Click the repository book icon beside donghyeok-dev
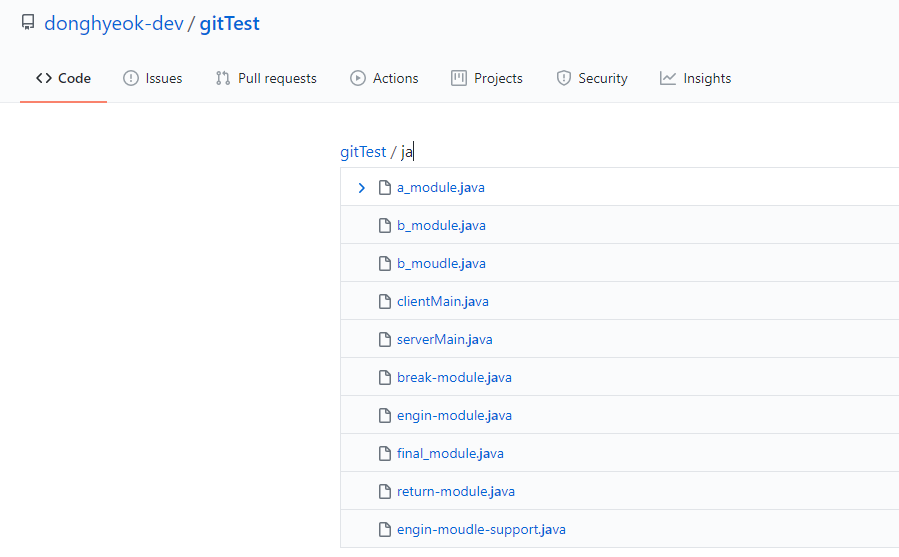Screen dimensions: 899x557 tap(28, 22)
